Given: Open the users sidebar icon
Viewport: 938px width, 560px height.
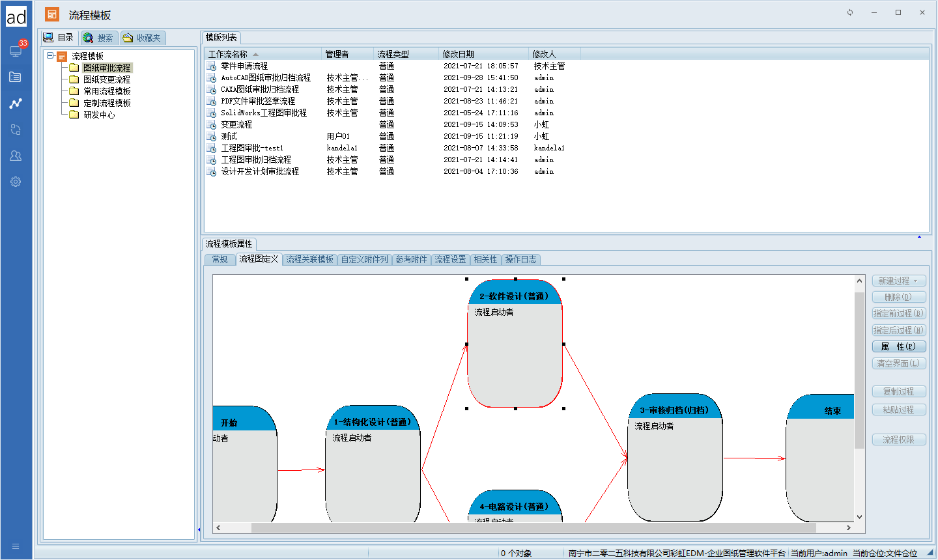Looking at the screenshot, I should 16,156.
